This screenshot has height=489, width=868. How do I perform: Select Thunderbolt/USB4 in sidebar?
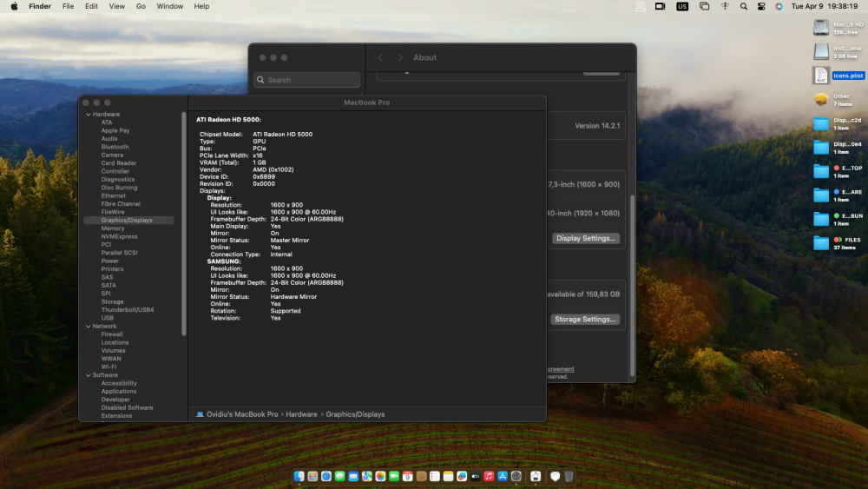[x=128, y=309]
